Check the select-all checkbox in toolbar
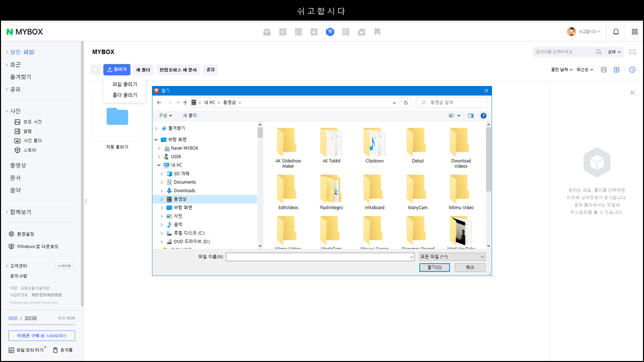The height and width of the screenshot is (362, 644). [x=96, y=70]
